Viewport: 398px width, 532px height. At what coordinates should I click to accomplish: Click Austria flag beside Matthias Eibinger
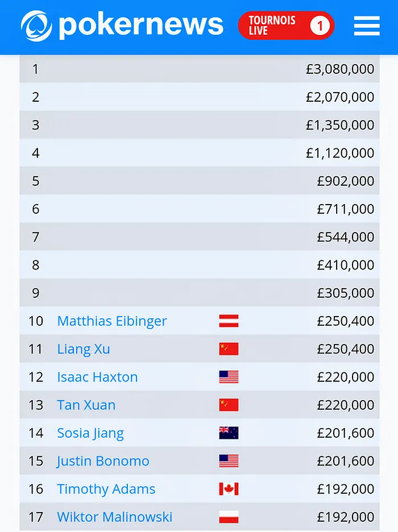pos(229,321)
